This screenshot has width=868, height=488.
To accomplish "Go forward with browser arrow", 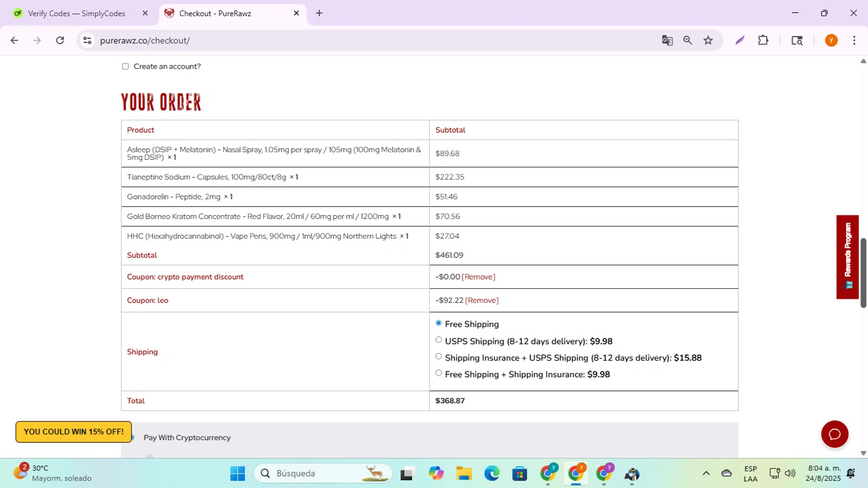I will click(37, 41).
